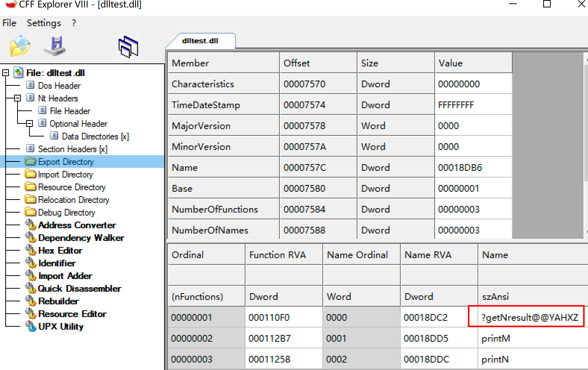
Task: Select Import Directory in the tree
Action: tap(65, 175)
